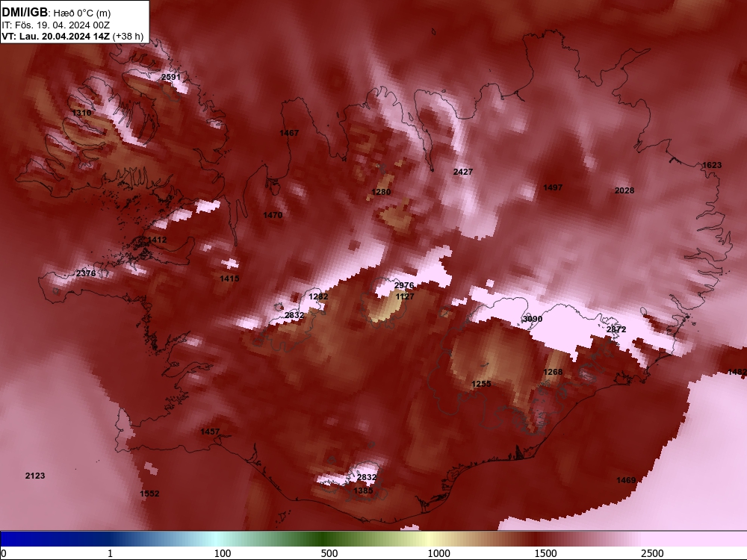
Task: Select the 1280 map value
Action: tap(381, 192)
